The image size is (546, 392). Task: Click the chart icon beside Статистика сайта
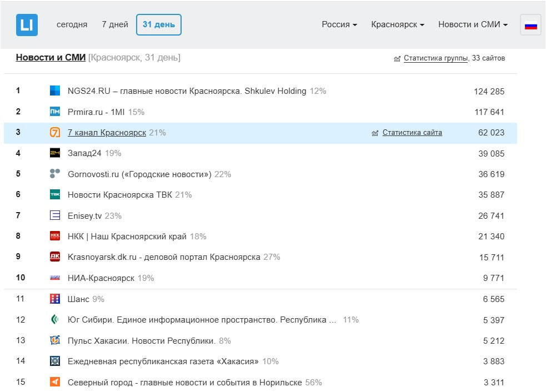375,133
